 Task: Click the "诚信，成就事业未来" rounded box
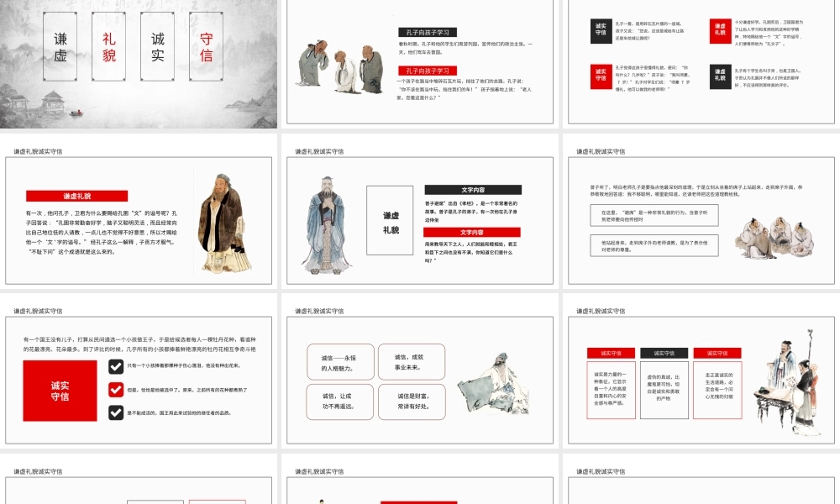(x=412, y=361)
